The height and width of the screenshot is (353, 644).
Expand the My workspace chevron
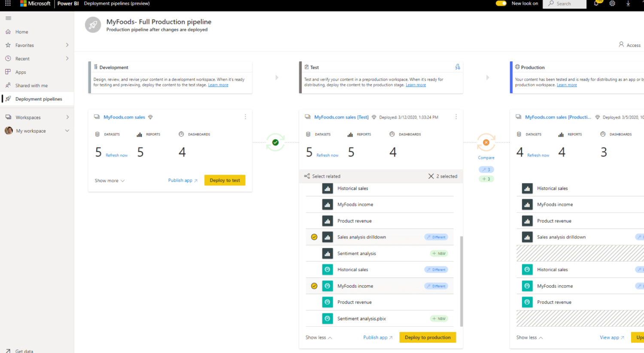pos(67,131)
